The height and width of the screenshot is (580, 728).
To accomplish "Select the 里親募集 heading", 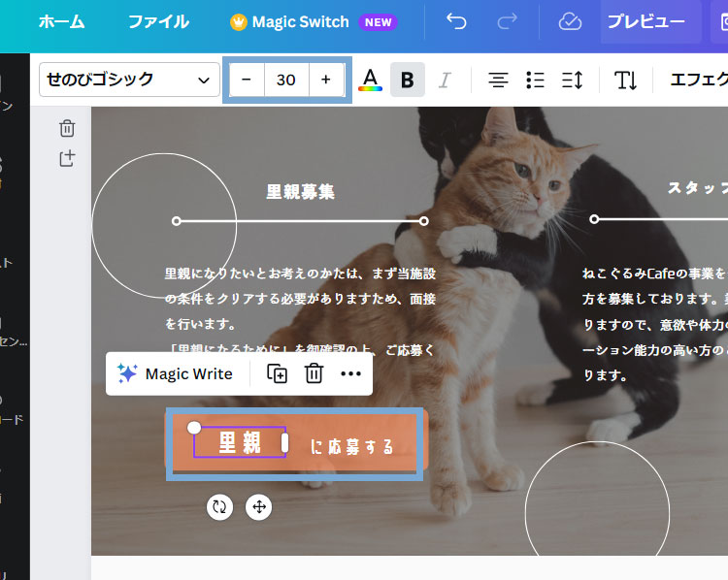I will (x=300, y=192).
